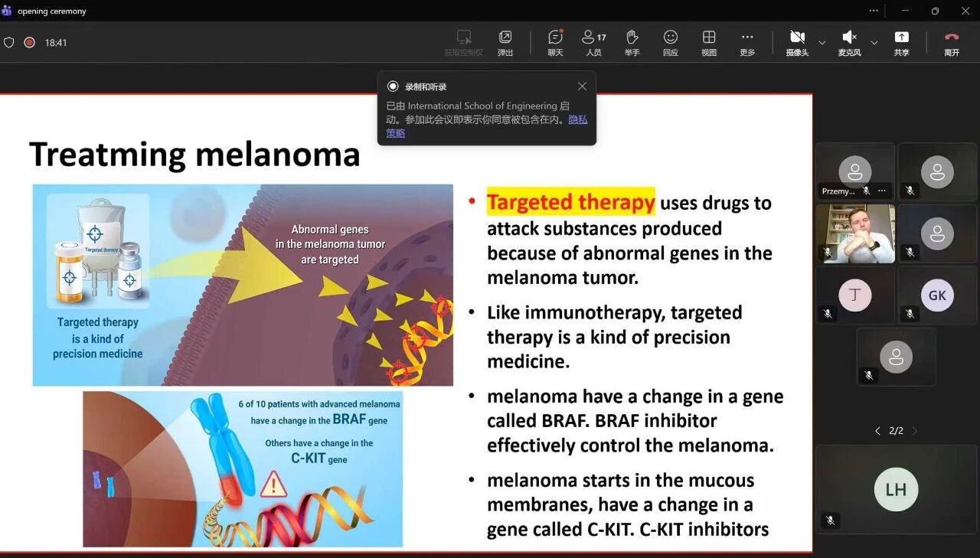Screen dimensions: 980x558
Task: Expand camera options dropdown arrow
Action: [822, 43]
